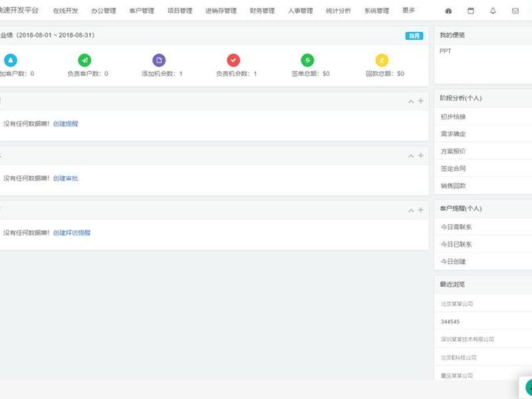532x399 pixels.
Task: Follow the 创建审批 link
Action: [x=65, y=178]
